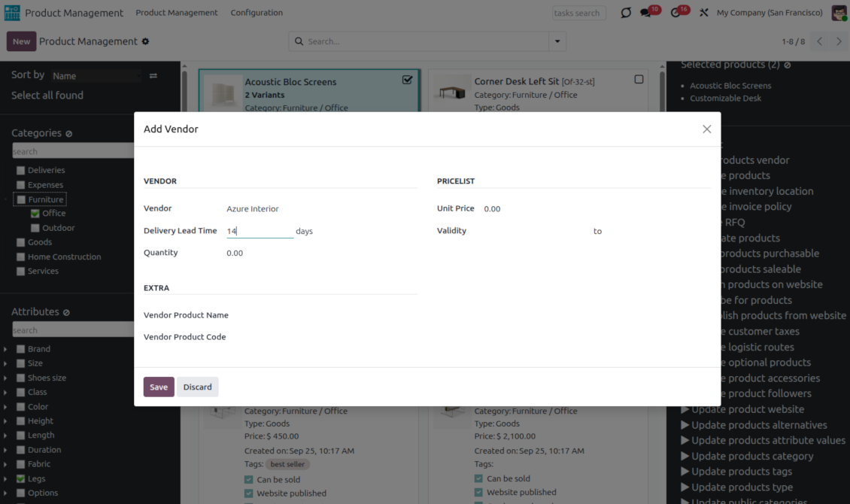Image resolution: width=850 pixels, height=504 pixels.
Task: Expand the Brand attribute tree
Action: click(x=6, y=350)
